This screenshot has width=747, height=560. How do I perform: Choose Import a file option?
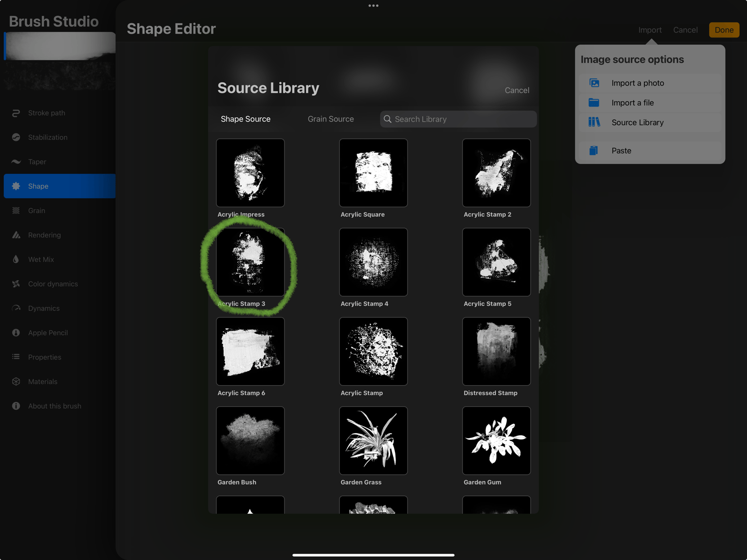click(650, 103)
